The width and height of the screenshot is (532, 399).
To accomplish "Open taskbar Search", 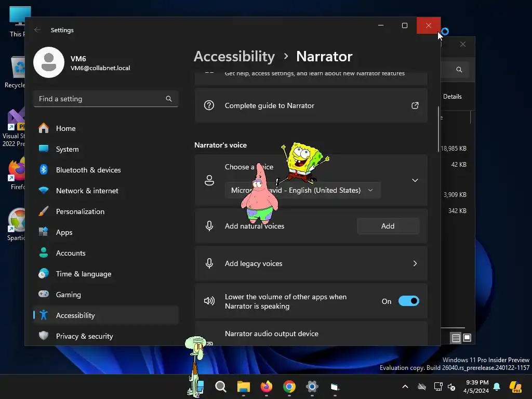I will click(221, 387).
